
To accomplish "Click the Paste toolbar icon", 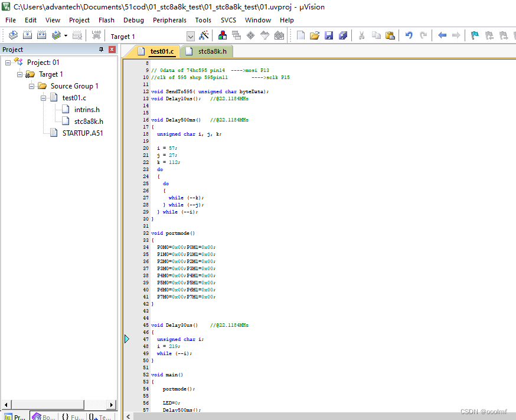I will click(x=391, y=35).
